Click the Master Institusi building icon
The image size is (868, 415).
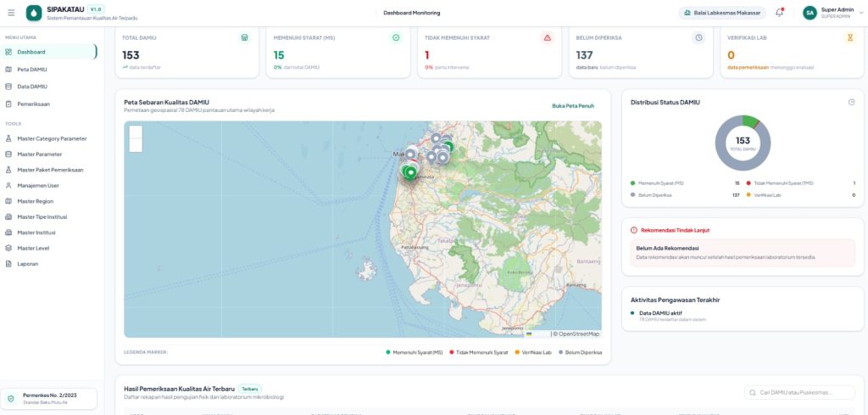8,233
